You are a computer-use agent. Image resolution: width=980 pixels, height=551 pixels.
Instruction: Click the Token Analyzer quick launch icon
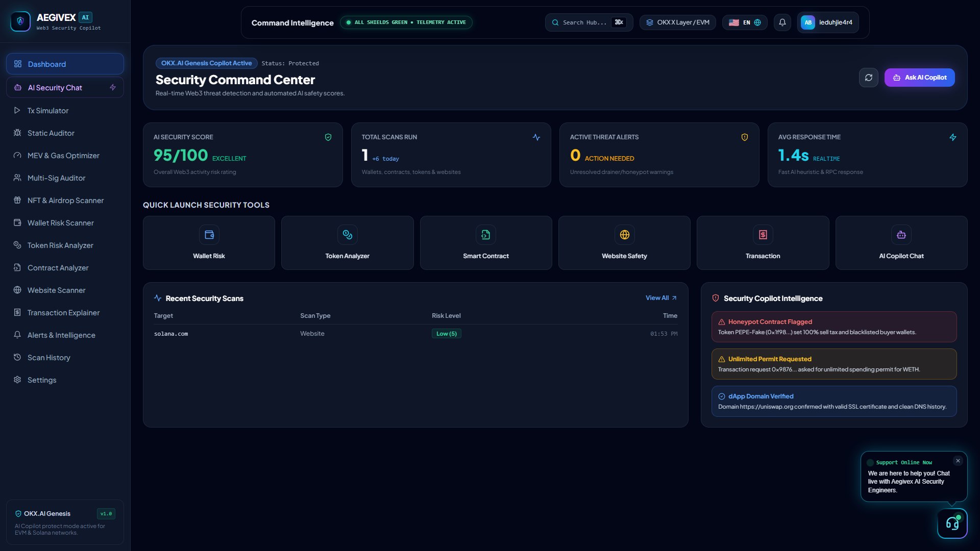pyautogui.click(x=347, y=235)
